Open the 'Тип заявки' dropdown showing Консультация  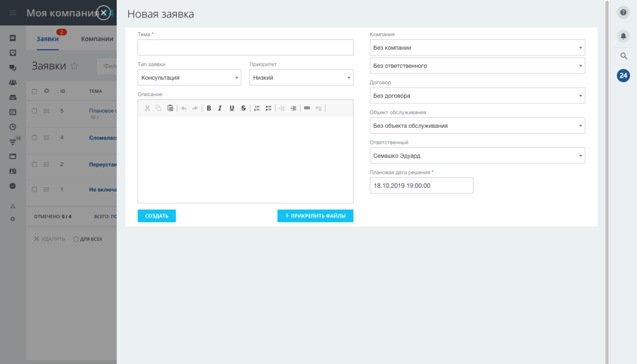189,77
